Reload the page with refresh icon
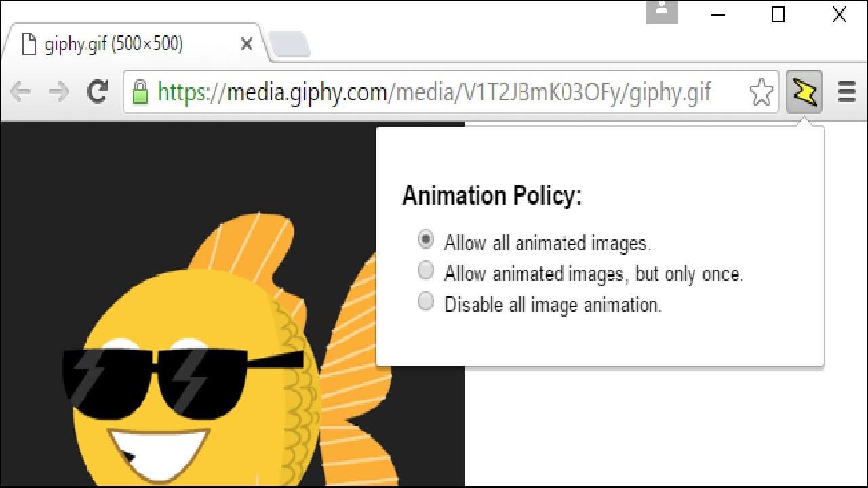 tap(98, 91)
